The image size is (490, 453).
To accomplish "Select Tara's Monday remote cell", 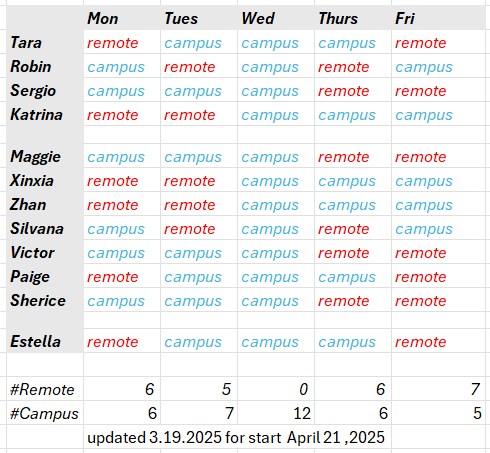I will click(122, 42).
